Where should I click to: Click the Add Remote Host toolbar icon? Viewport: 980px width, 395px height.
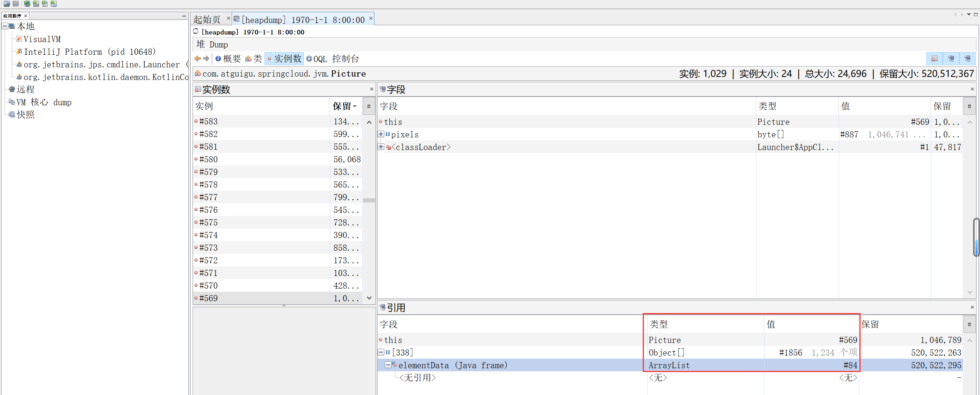27,3
